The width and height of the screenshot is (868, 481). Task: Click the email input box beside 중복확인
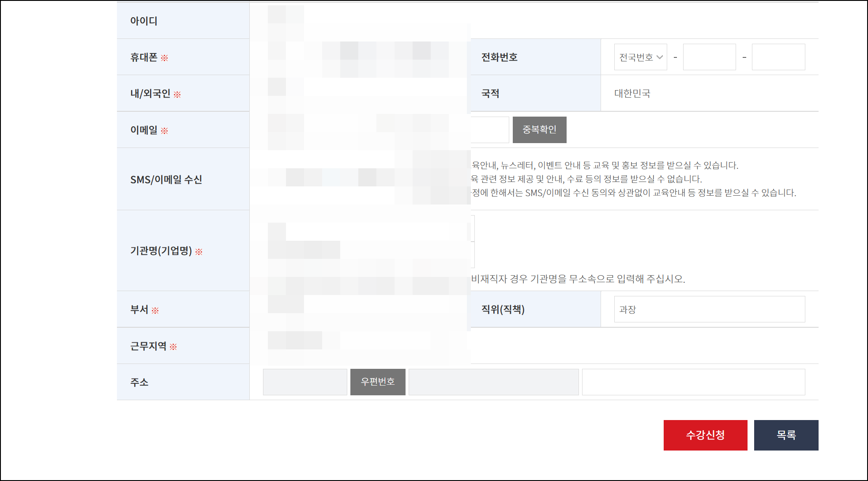(490, 130)
